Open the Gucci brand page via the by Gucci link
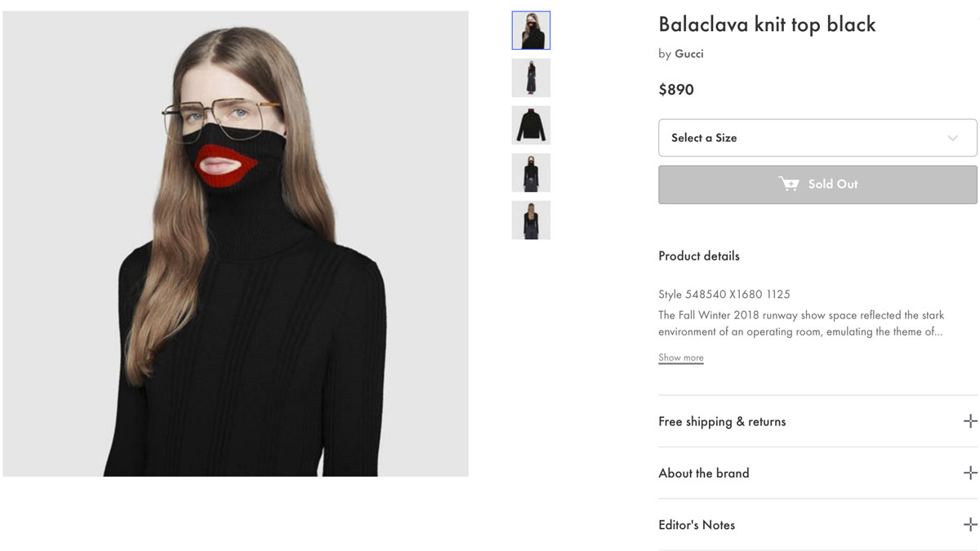 tap(688, 53)
